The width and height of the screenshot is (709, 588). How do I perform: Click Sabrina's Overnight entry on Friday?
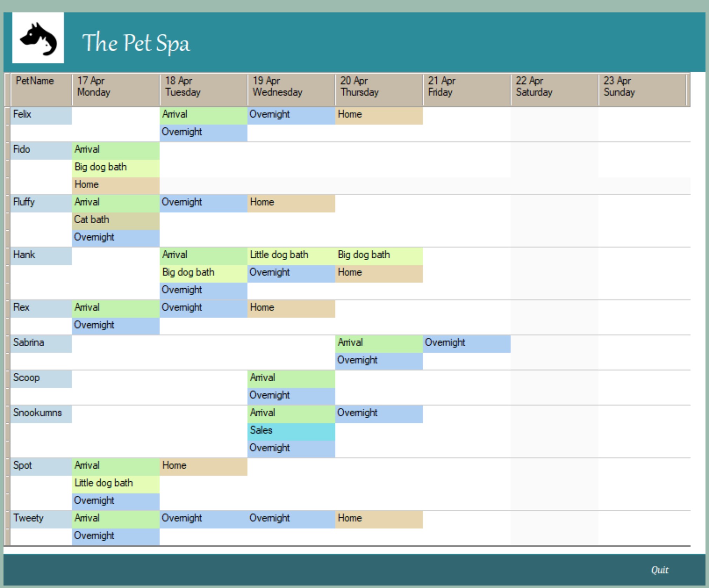click(466, 344)
